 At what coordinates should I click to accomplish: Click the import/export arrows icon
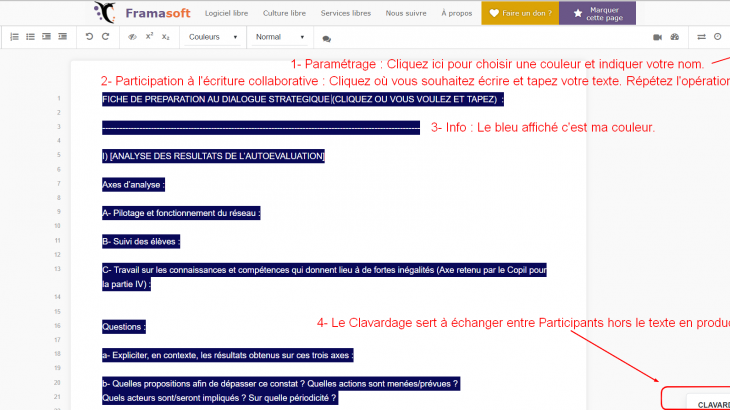point(701,37)
